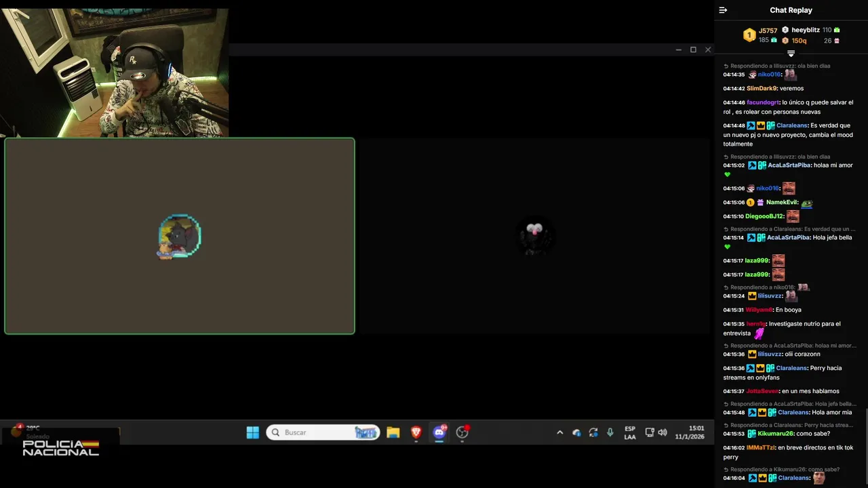
Task: Click the speaker volume tray icon
Action: coord(663,432)
